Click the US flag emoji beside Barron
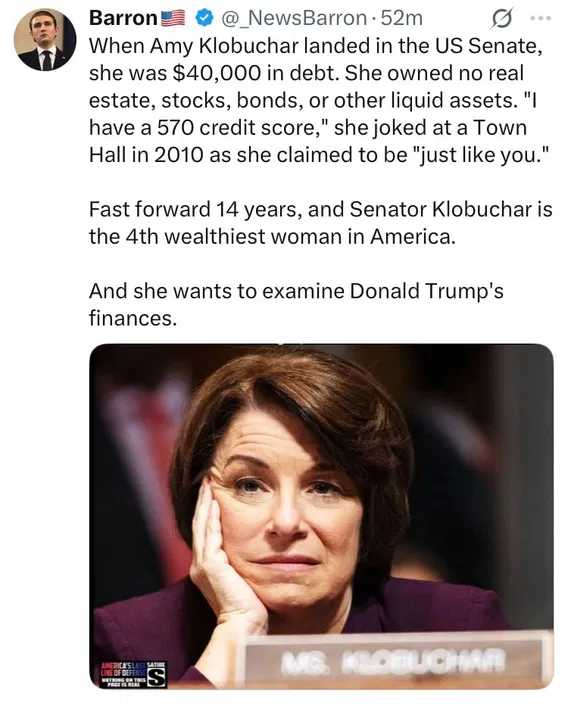The image size is (568, 704). (x=172, y=18)
